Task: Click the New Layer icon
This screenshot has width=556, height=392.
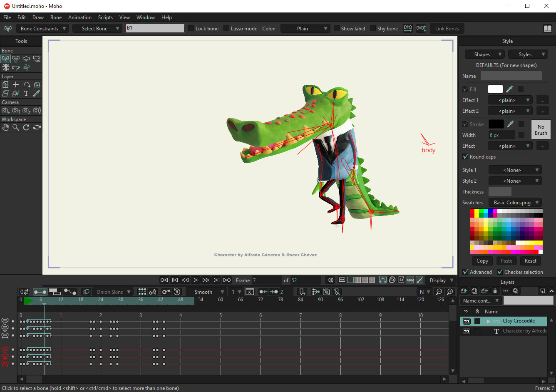Action: (x=464, y=291)
